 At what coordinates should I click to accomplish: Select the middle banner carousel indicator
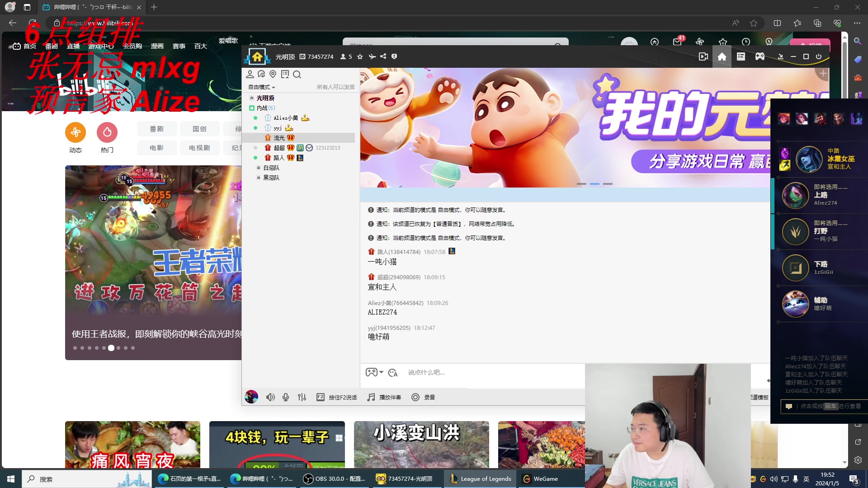coord(595,184)
